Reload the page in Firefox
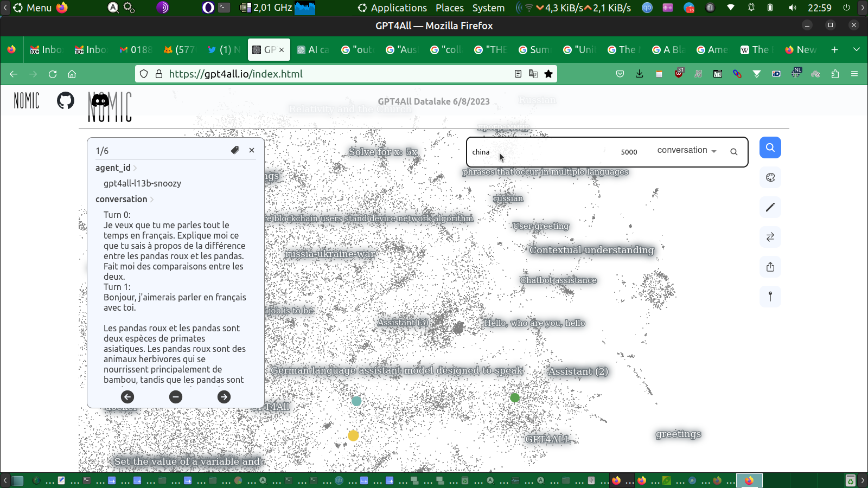Image resolution: width=868 pixels, height=488 pixels. (x=53, y=74)
